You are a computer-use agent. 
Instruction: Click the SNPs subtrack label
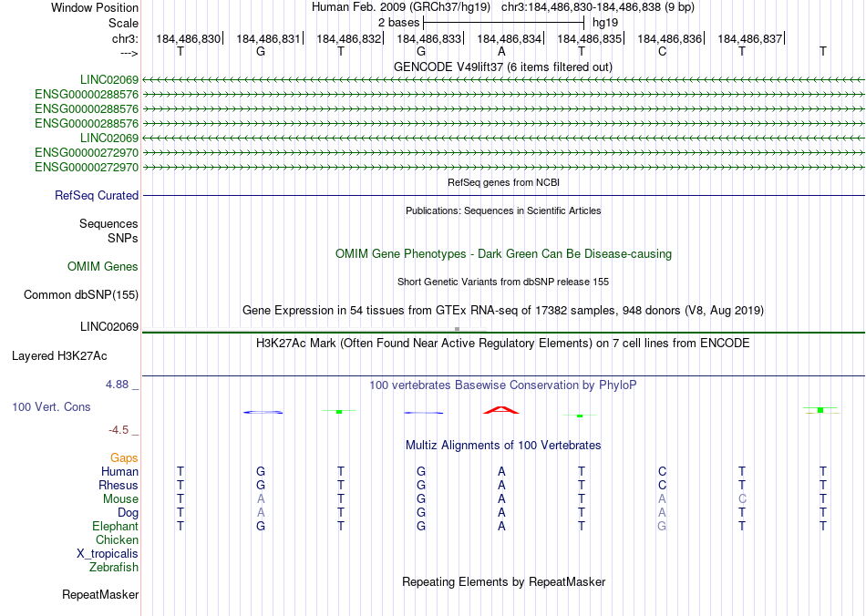[123, 238]
